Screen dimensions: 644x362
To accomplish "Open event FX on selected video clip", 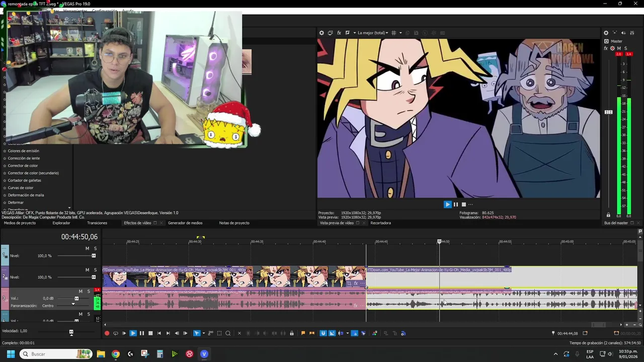I will click(x=356, y=283).
